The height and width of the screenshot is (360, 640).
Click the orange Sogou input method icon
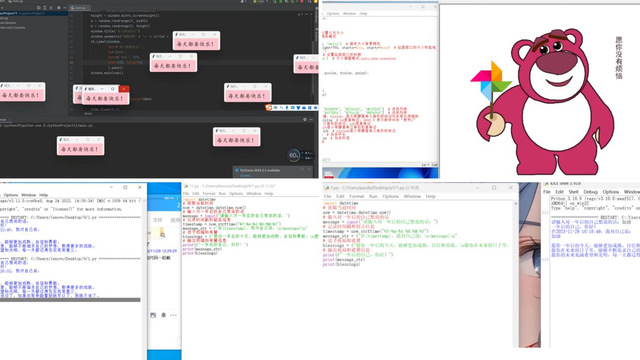click(x=269, y=107)
